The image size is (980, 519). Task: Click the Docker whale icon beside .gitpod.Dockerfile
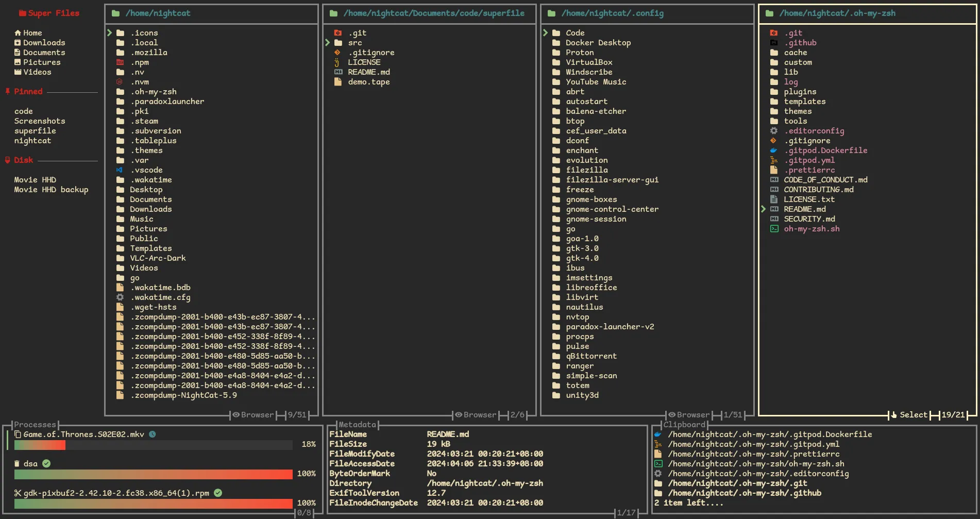click(773, 150)
